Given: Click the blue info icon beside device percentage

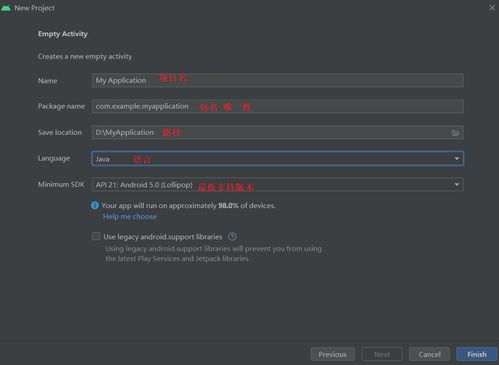Looking at the screenshot, I should pos(95,205).
